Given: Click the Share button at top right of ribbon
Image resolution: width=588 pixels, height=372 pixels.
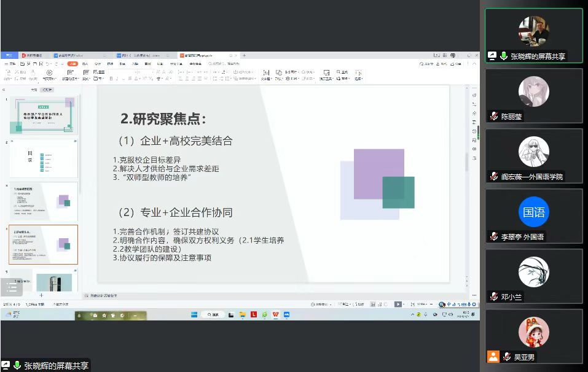Looking at the screenshot, I should (x=455, y=63).
